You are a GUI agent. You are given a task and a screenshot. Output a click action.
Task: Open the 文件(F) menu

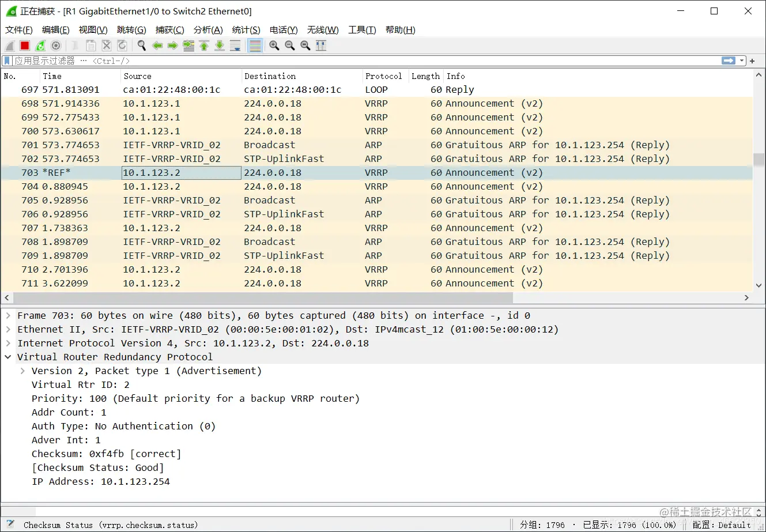[19, 30]
